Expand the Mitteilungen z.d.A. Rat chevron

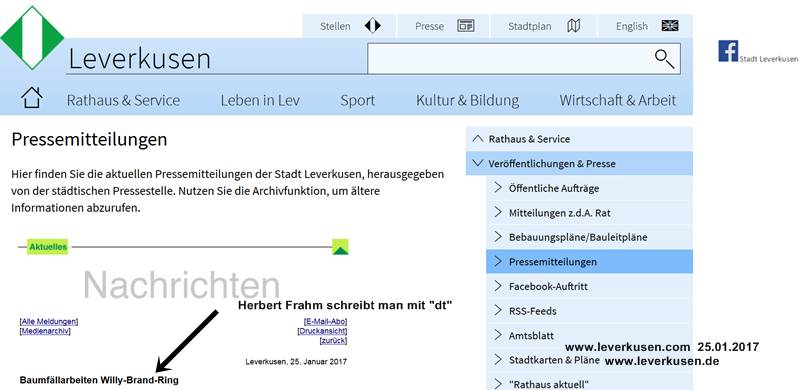point(498,212)
